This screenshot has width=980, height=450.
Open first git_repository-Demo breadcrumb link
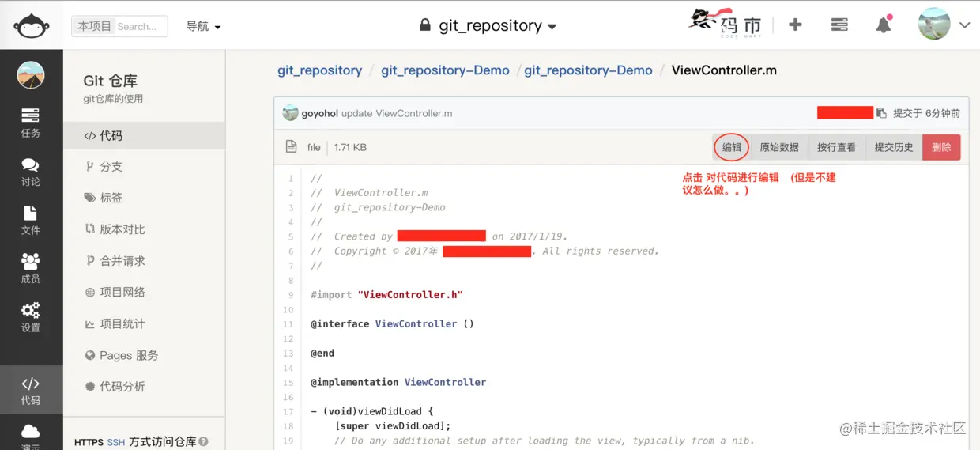tap(445, 70)
